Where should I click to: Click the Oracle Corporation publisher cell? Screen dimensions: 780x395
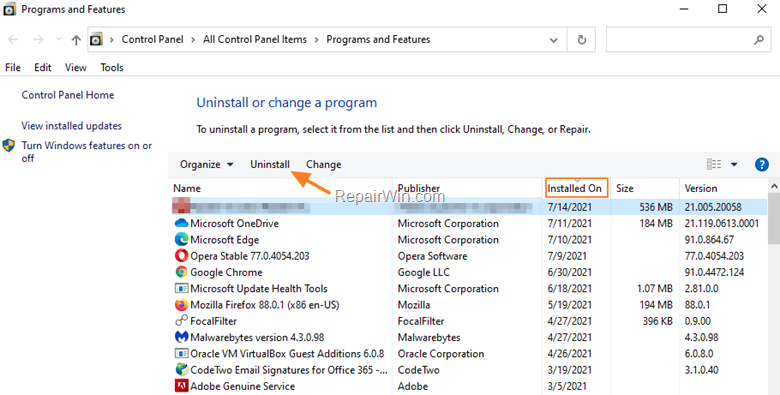tap(441, 354)
